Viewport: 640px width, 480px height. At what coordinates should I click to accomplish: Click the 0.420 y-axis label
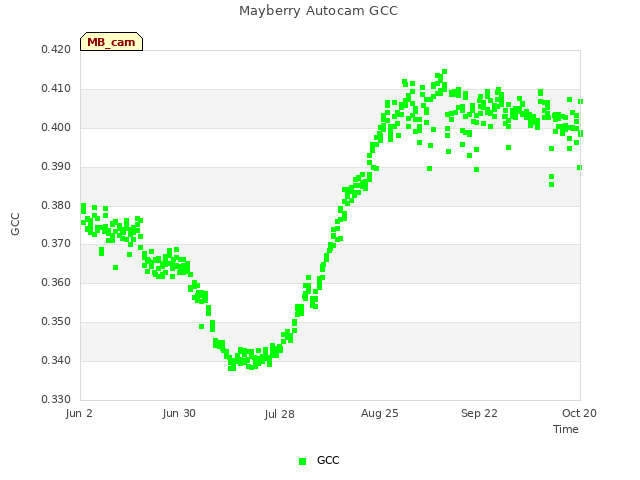pyautogui.click(x=56, y=49)
